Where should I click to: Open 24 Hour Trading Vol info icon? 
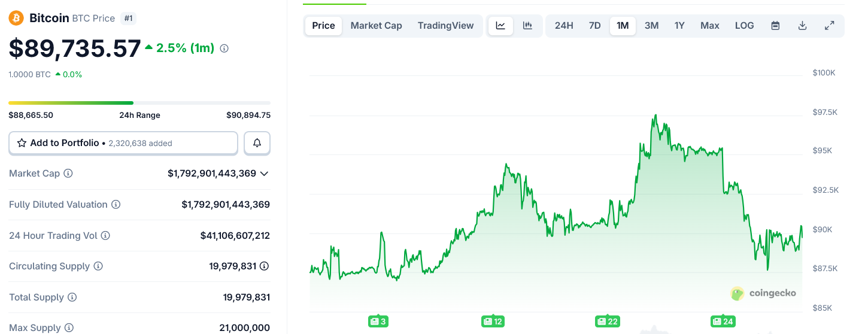[x=105, y=236]
